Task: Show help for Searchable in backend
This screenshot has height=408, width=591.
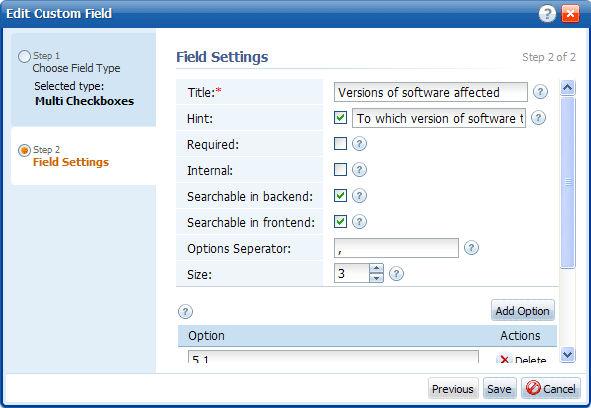Action: (359, 196)
